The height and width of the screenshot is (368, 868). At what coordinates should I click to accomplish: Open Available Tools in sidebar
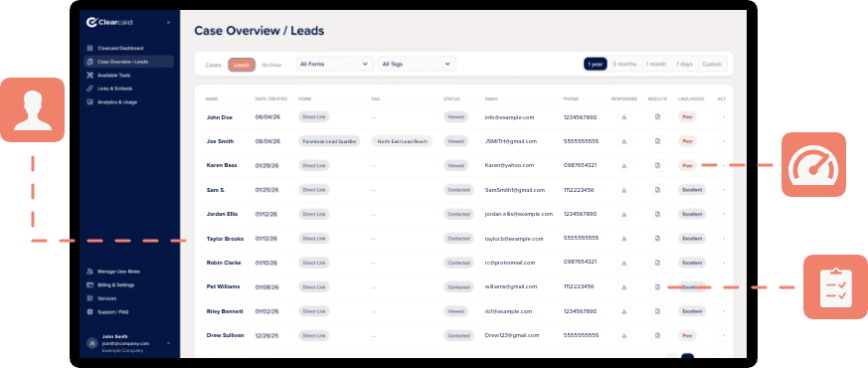point(109,76)
